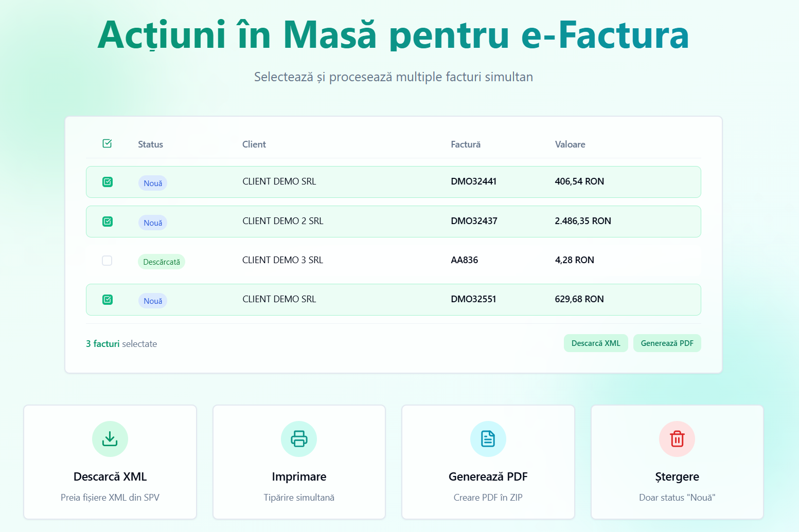Click the Descărcată status badge

pyautogui.click(x=162, y=262)
